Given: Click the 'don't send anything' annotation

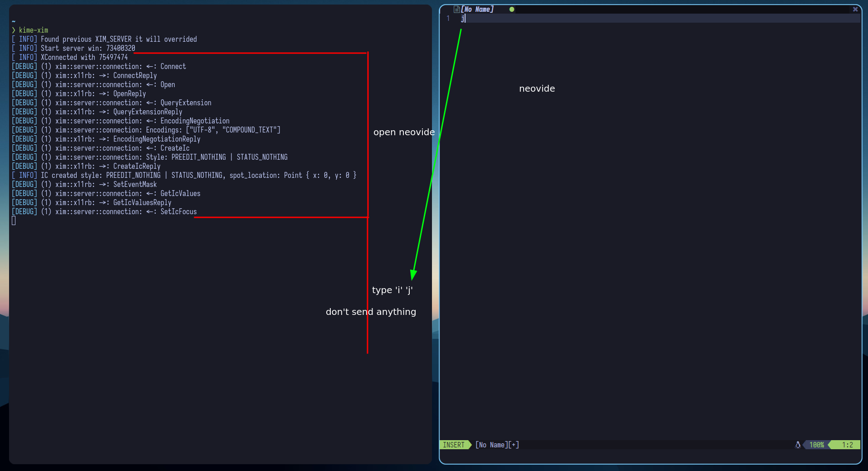Looking at the screenshot, I should coord(371,312).
